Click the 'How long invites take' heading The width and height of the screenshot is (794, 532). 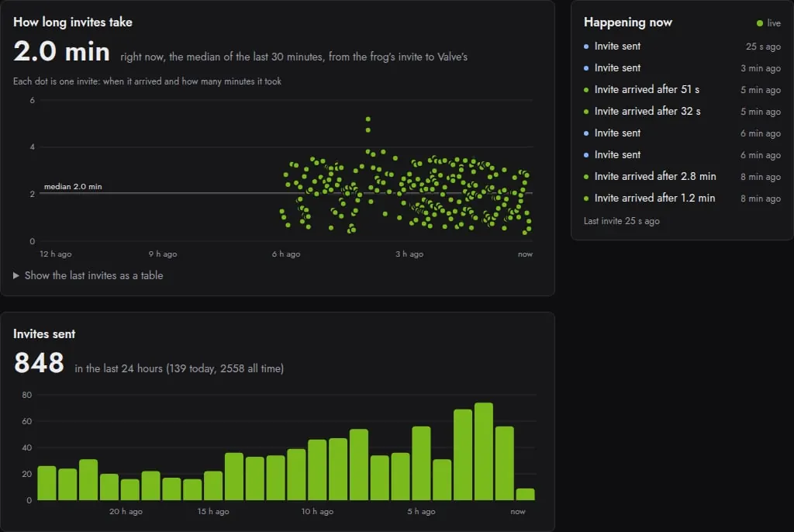(72, 22)
